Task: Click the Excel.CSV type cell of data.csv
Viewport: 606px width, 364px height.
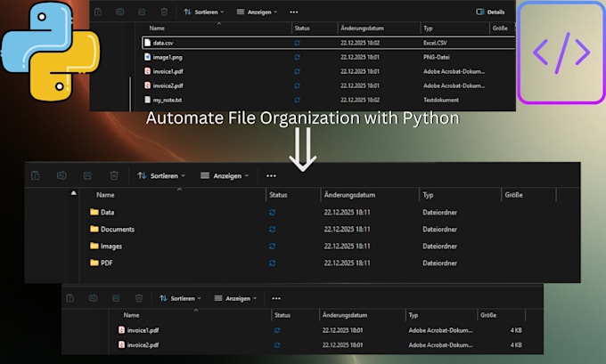Action: [435, 43]
